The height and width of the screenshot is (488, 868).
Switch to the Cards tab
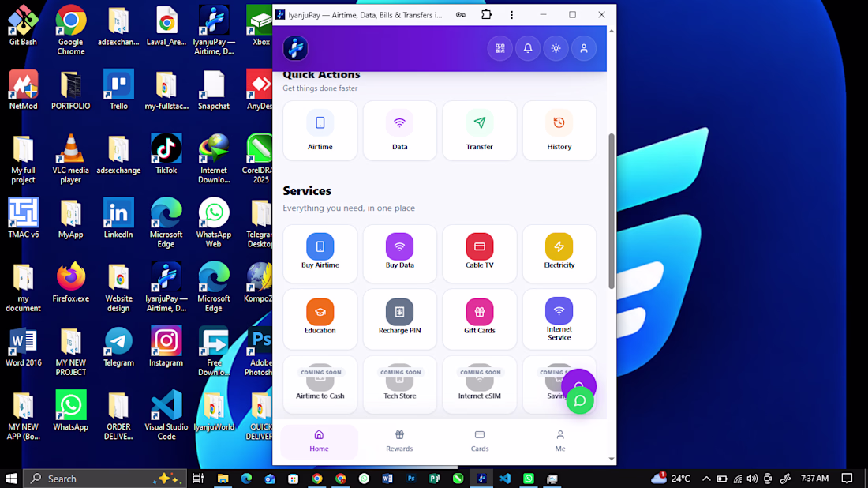click(480, 441)
